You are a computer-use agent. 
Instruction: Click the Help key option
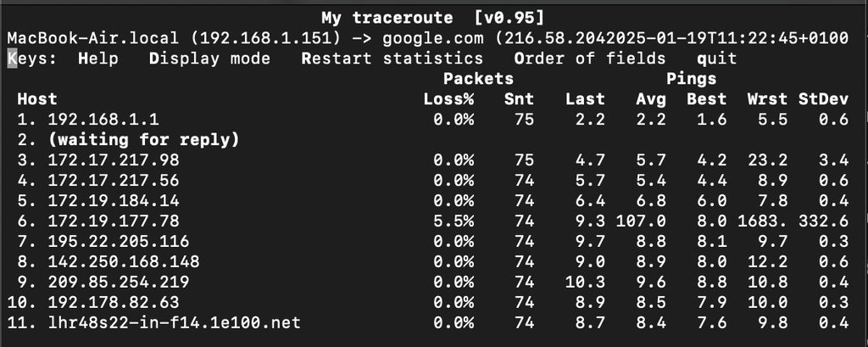[97, 59]
